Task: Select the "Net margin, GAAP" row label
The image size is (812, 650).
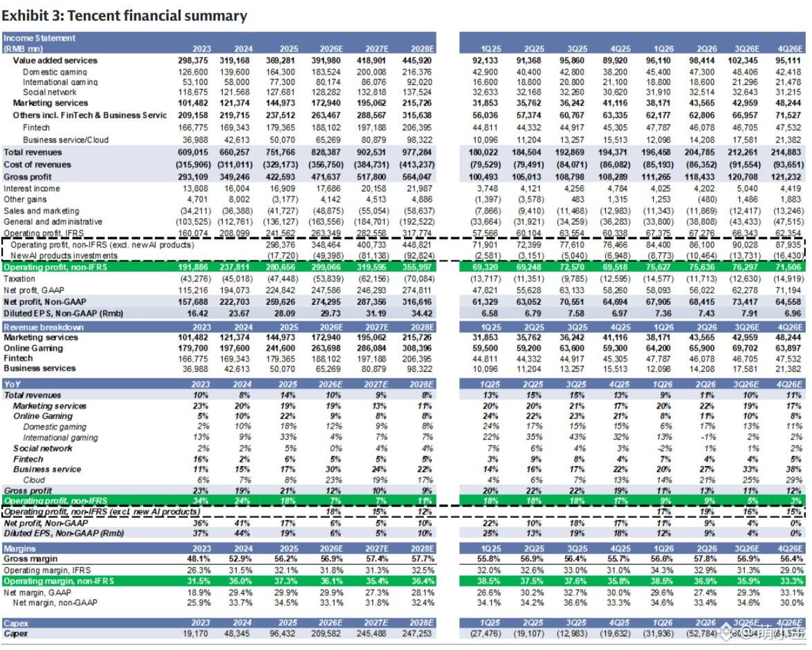Action: (37, 593)
